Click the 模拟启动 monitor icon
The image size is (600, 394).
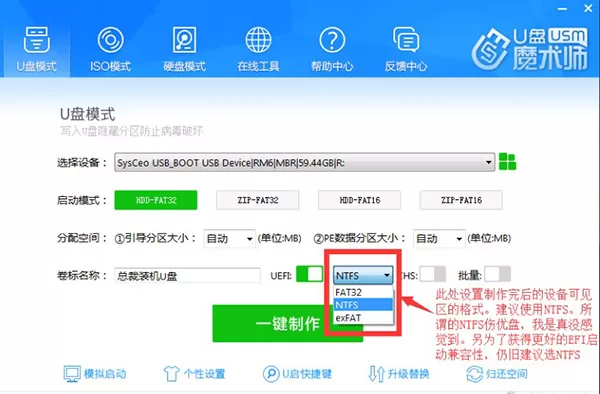click(x=72, y=374)
